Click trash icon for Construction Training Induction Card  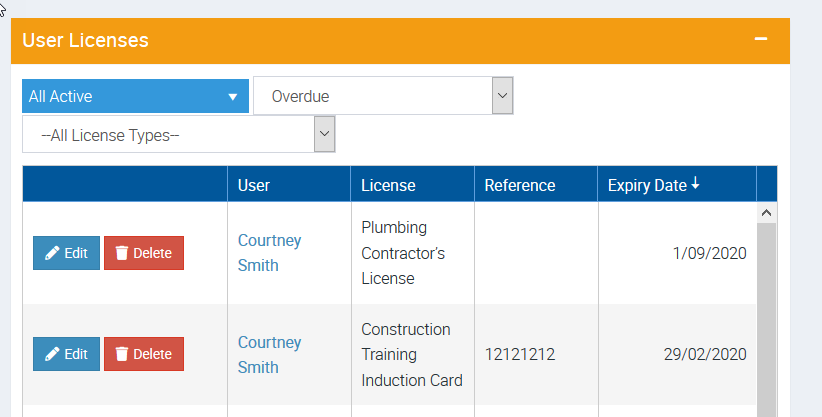(122, 354)
